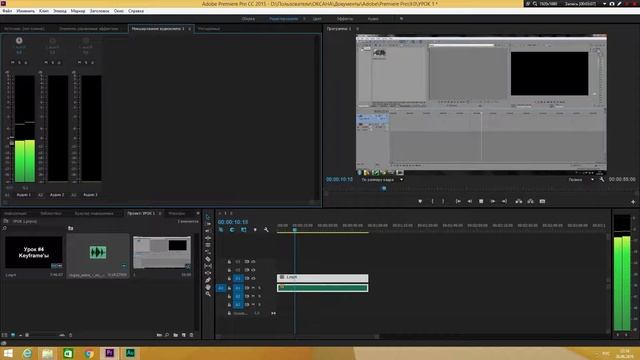Click Automate to Sequence icon
This screenshot has width=640, height=360.
[159, 335]
